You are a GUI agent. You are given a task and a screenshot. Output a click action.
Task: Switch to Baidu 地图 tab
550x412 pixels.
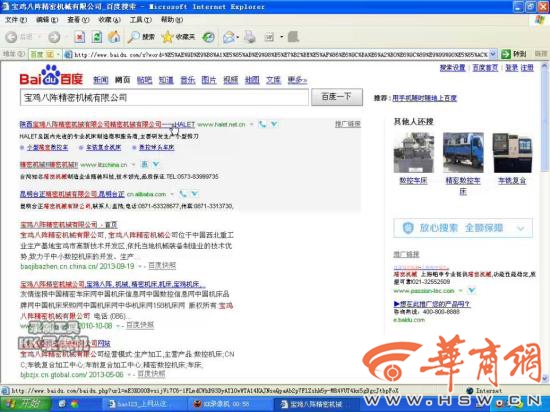pos(252,80)
